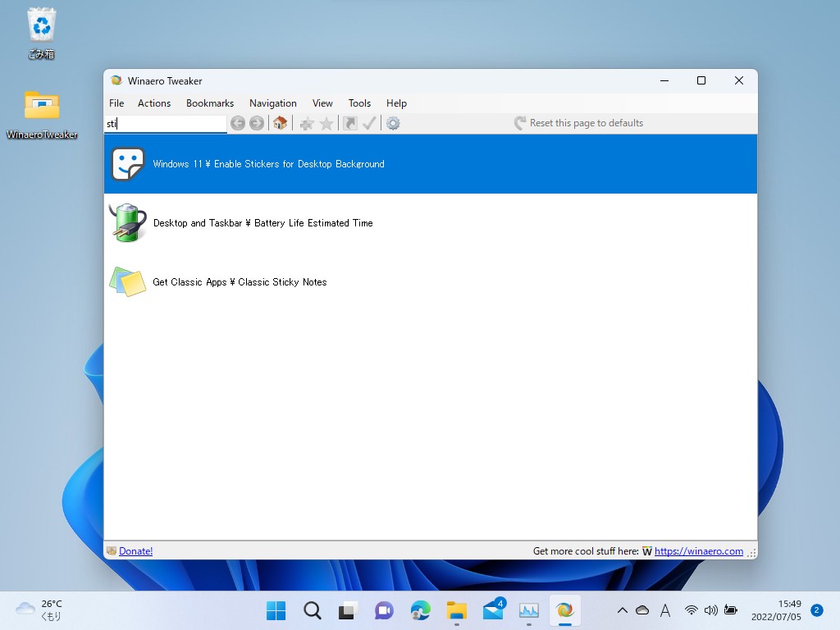Open the Chat app on taskbar
The image size is (840, 630).
click(384, 610)
